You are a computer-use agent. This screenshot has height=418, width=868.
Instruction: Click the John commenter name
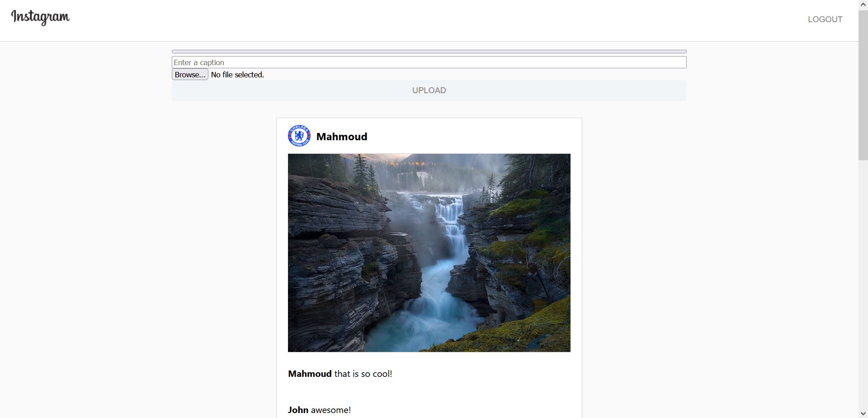[298, 410]
